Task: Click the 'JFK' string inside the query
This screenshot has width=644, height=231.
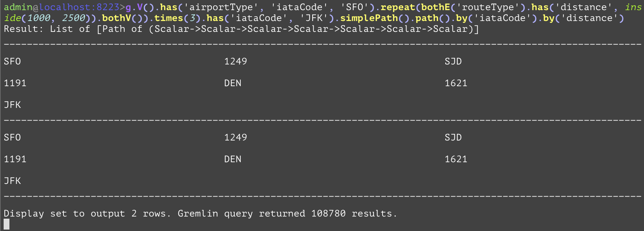Action: (x=314, y=18)
